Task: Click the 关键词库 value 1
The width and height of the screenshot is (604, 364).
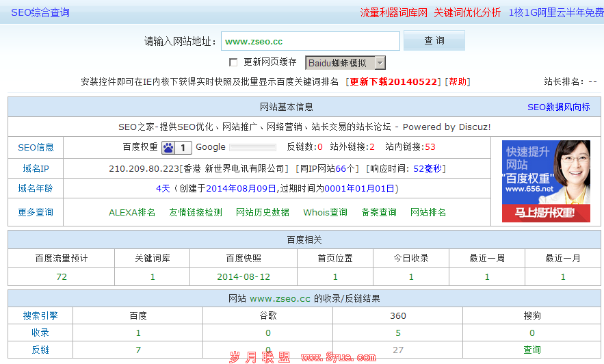Action: pos(153,277)
